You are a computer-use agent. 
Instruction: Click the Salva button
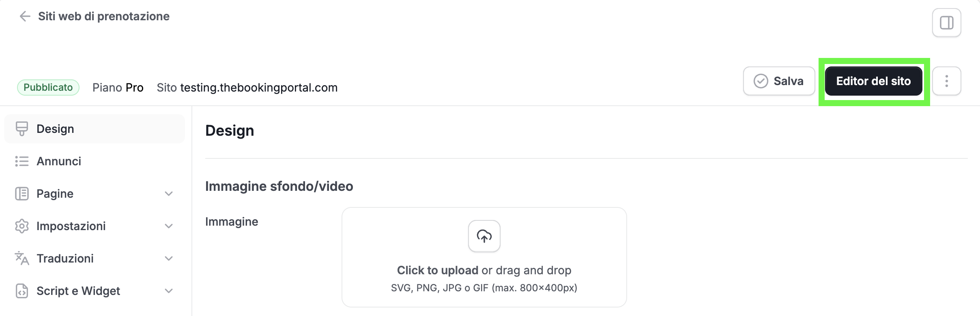[779, 81]
